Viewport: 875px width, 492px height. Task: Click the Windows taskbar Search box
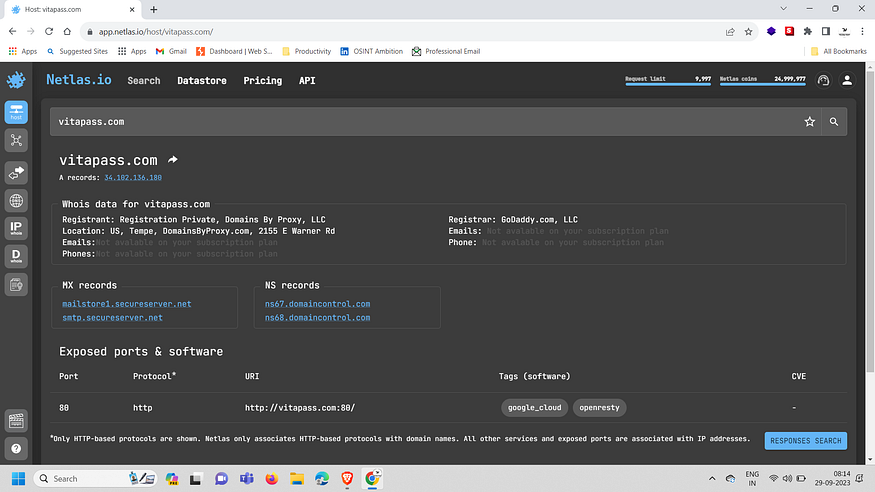[x=95, y=479]
